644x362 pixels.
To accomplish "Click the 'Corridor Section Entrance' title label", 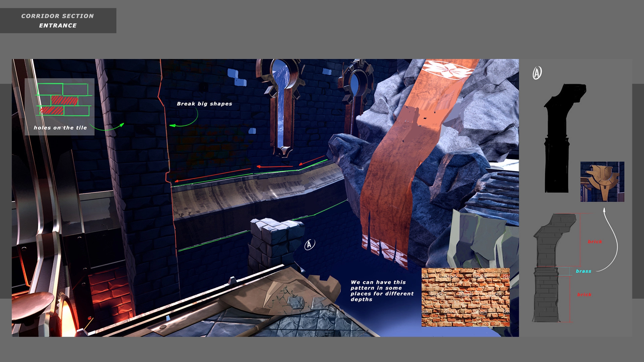I will pos(58,21).
